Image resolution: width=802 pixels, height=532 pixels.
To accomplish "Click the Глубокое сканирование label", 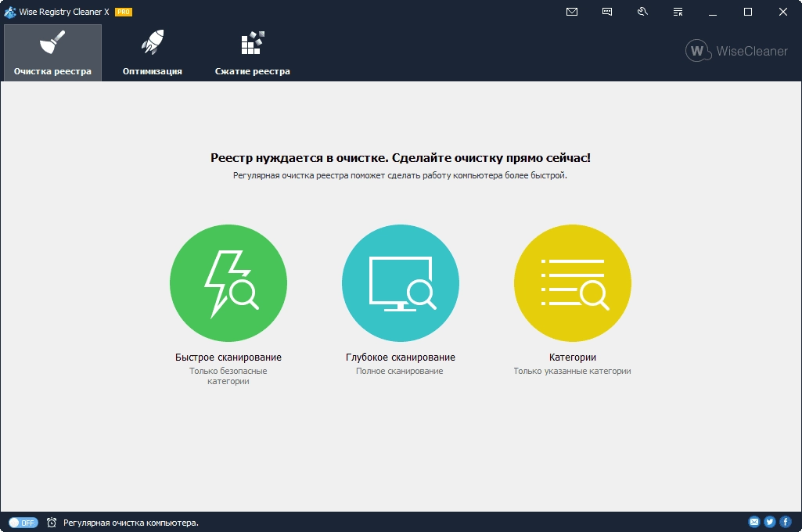I will pos(401,357).
